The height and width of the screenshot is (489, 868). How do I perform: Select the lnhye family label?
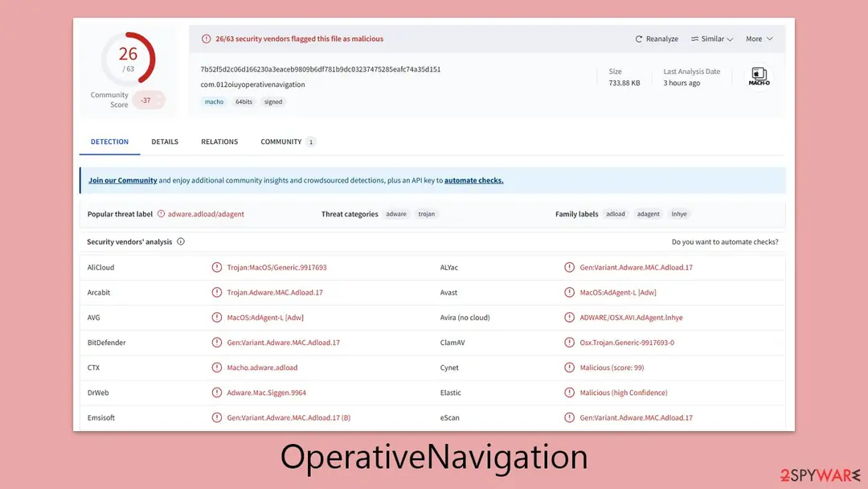[679, 214]
